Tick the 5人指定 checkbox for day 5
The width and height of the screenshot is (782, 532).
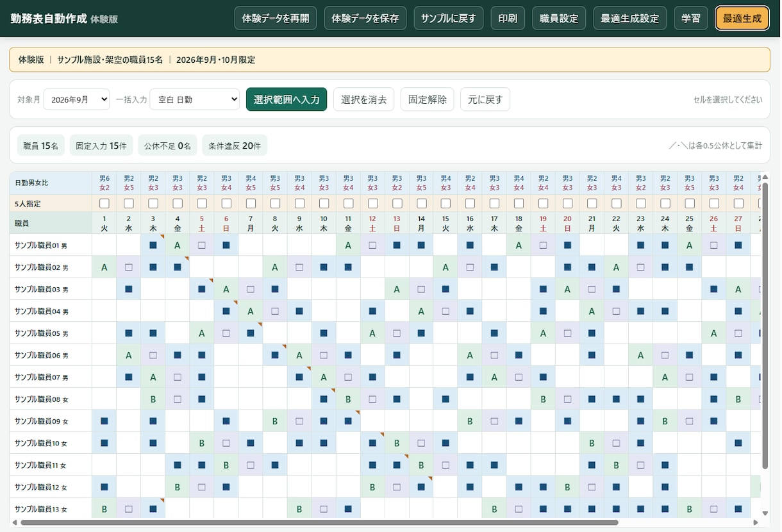click(x=202, y=203)
